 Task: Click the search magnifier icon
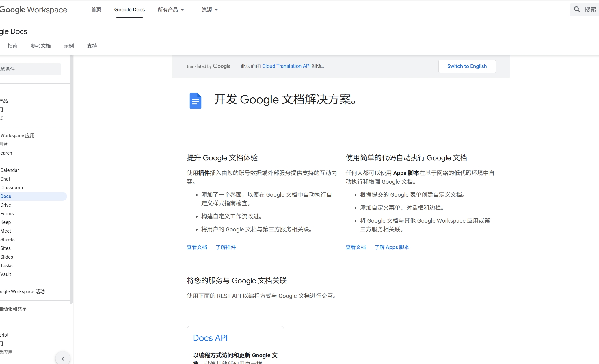click(x=577, y=10)
